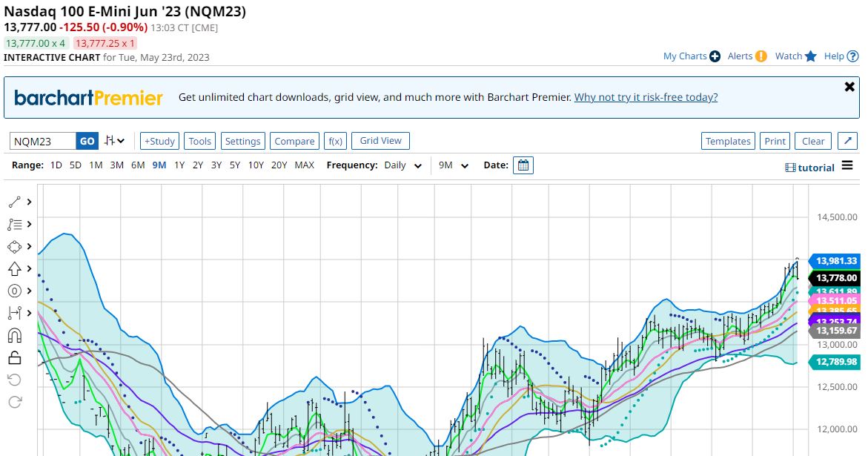Click the Compare button

(x=294, y=141)
